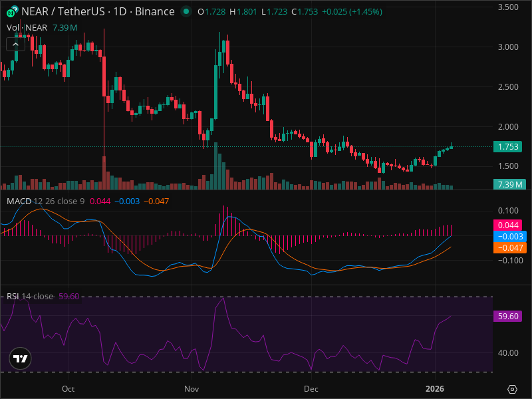Click the low value L1.723 in header
Screen dimensions: 532x399
[x=275, y=12]
